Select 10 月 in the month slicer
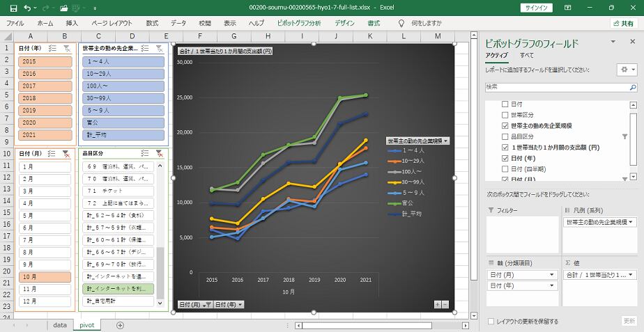Viewport: 644px width, 332px height. click(45, 277)
